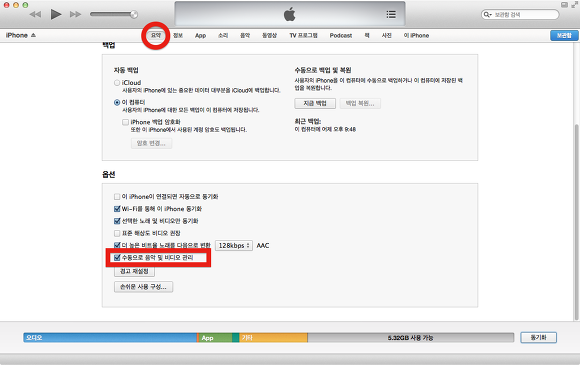Click 경고 재설정 (Reset Warnings) button
This screenshot has height=365, width=580.
coord(134,271)
